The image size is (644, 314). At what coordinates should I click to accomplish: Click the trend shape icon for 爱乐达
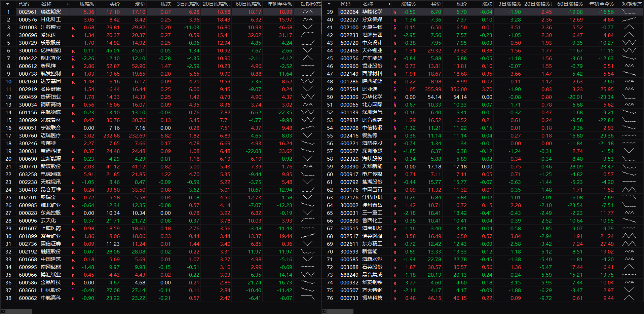pos(308,35)
